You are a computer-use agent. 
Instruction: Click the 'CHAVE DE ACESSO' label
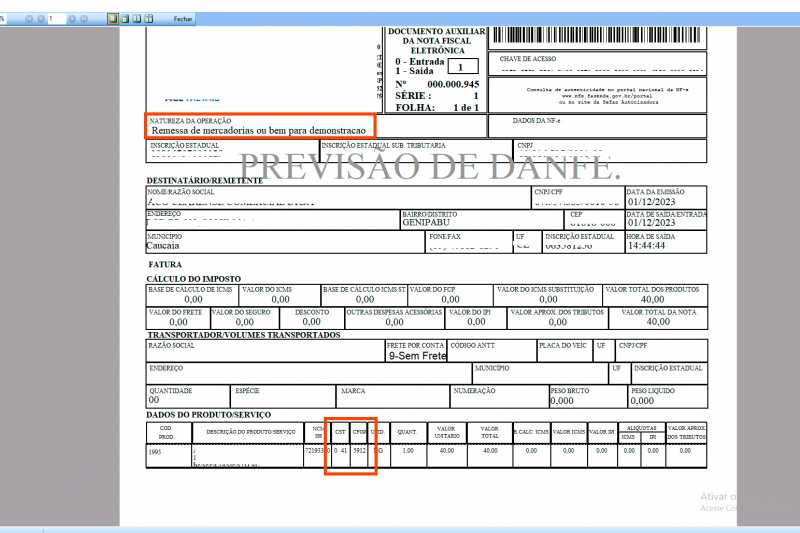point(528,59)
